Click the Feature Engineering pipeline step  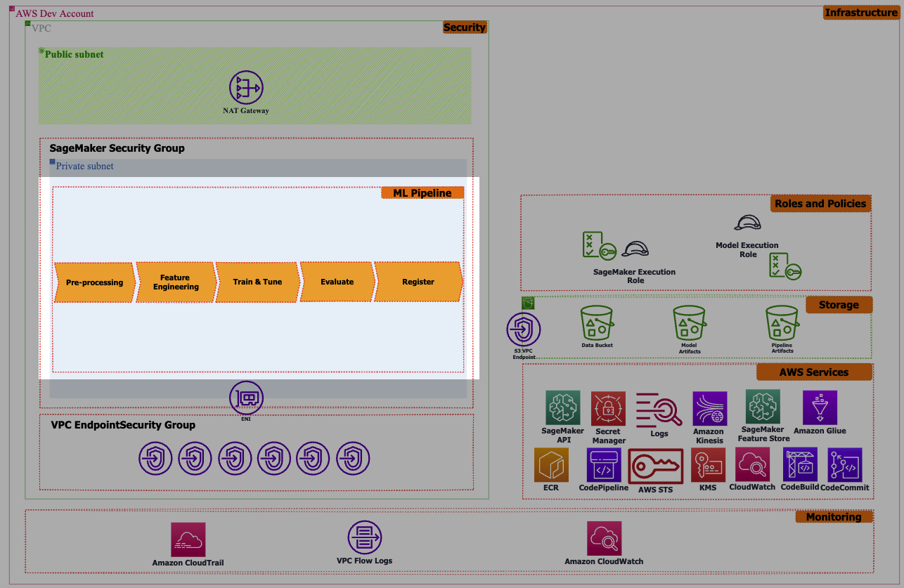(176, 282)
